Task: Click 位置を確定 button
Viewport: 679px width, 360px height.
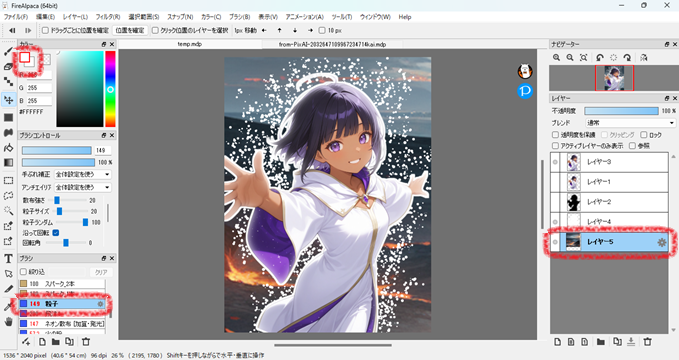Action: coord(130,30)
